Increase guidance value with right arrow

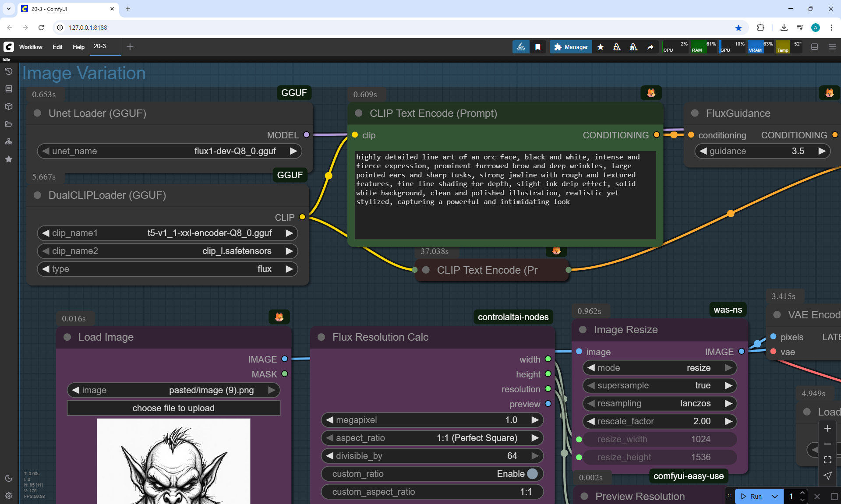coord(822,151)
